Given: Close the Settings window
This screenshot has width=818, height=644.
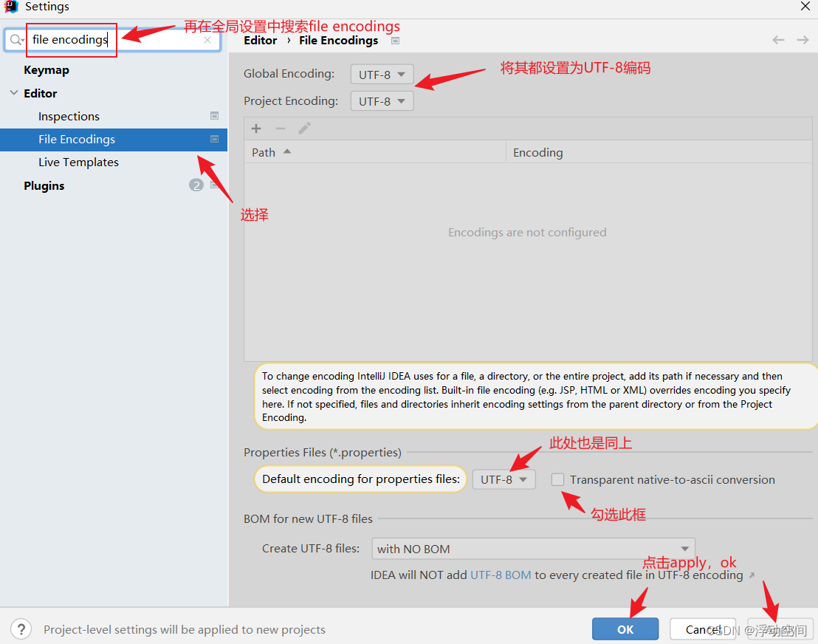Looking at the screenshot, I should pyautogui.click(x=805, y=6).
